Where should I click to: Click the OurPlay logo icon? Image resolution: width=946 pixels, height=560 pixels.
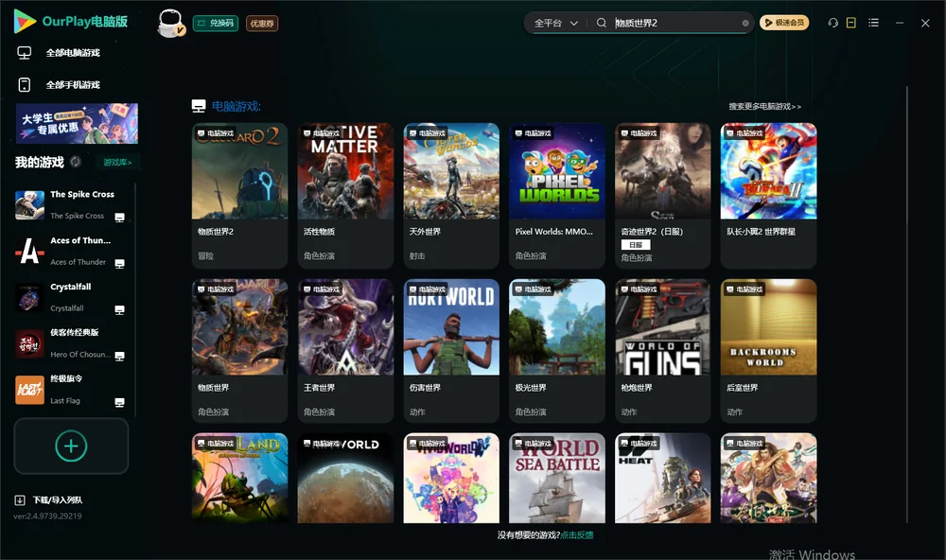click(x=25, y=21)
